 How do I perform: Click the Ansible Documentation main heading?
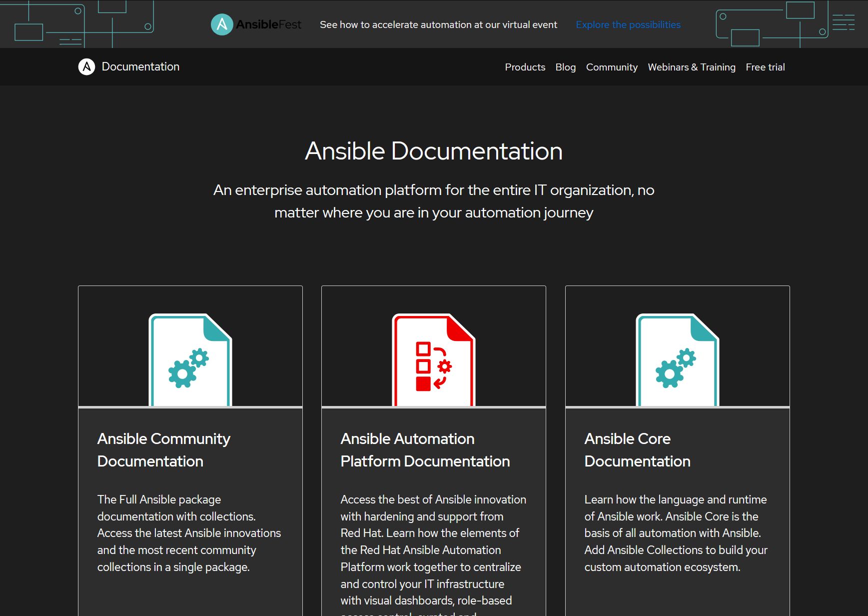(434, 151)
